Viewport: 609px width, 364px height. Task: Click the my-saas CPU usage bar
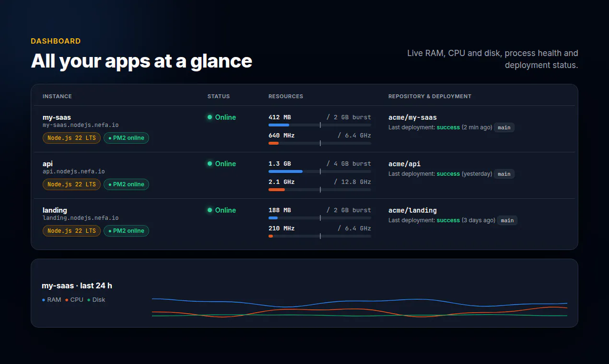pyautogui.click(x=320, y=143)
